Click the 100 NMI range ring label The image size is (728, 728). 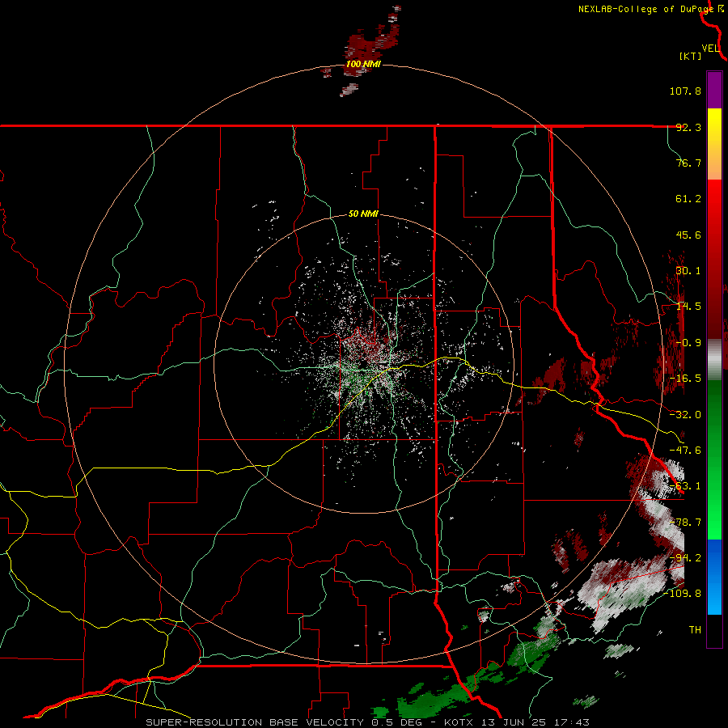[363, 64]
